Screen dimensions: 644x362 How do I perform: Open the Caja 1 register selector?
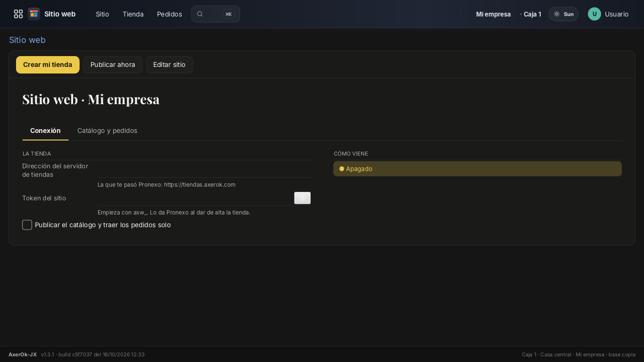tap(531, 14)
